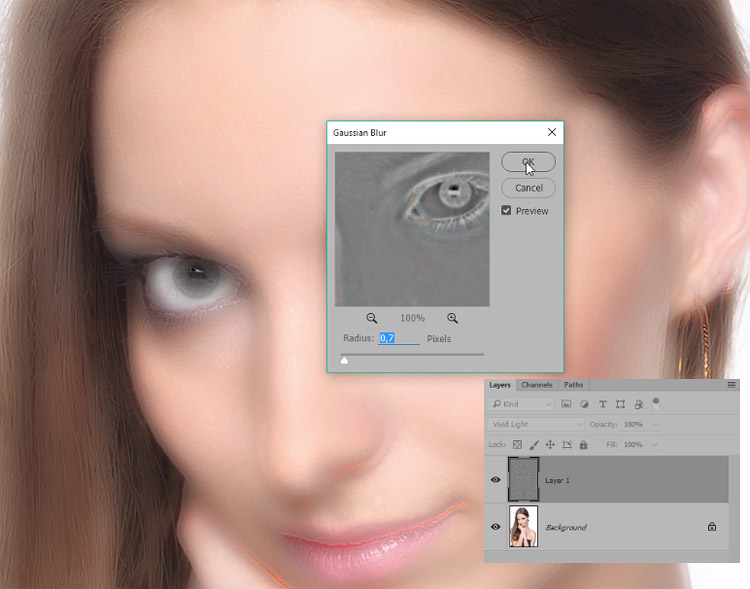Toggle layer filtering on or off
This screenshot has height=589, width=750.
coord(656,403)
